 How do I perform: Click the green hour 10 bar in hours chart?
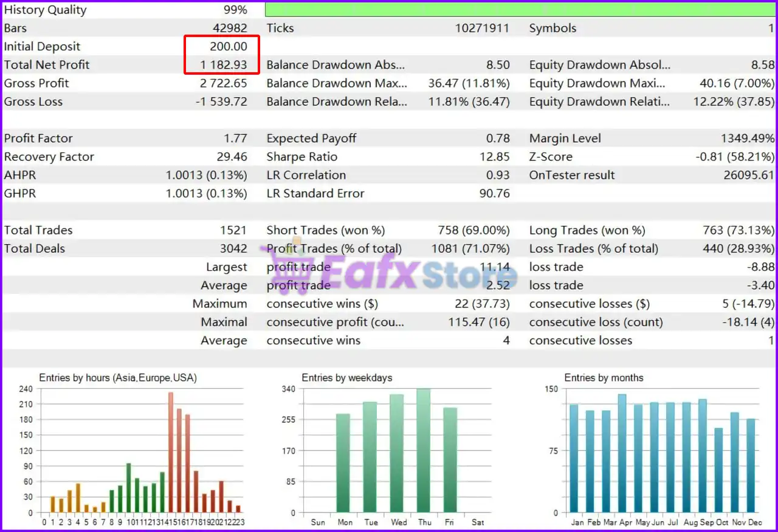[x=129, y=488]
